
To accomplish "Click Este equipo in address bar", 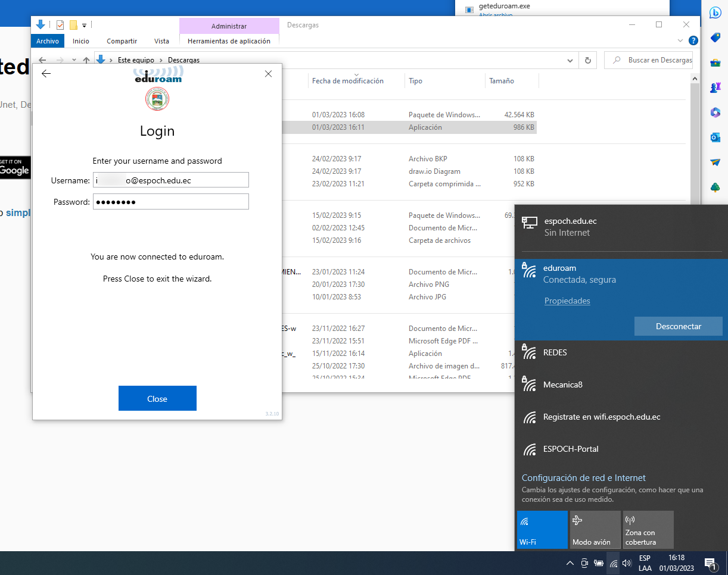I will [136, 60].
